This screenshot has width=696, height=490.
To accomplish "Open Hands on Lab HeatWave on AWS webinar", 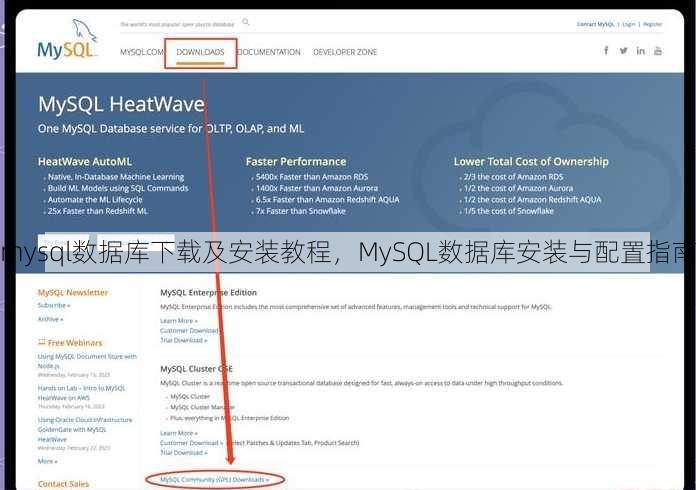I will [81, 393].
